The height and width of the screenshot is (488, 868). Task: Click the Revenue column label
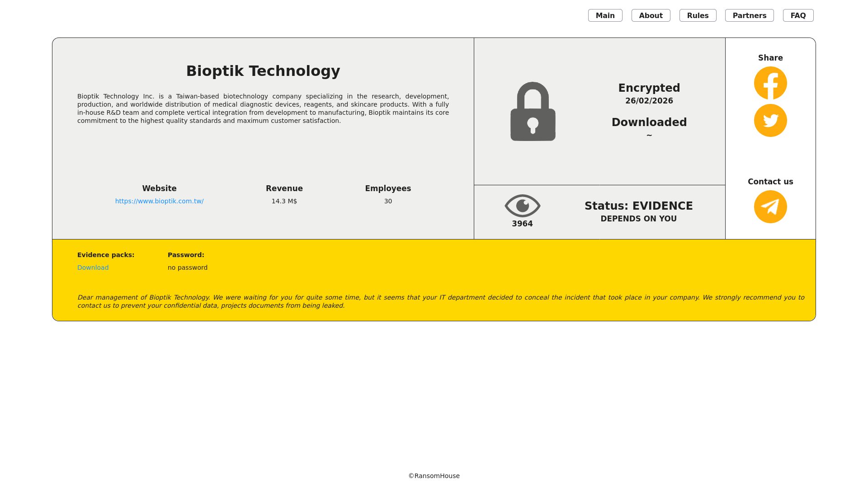tap(284, 188)
